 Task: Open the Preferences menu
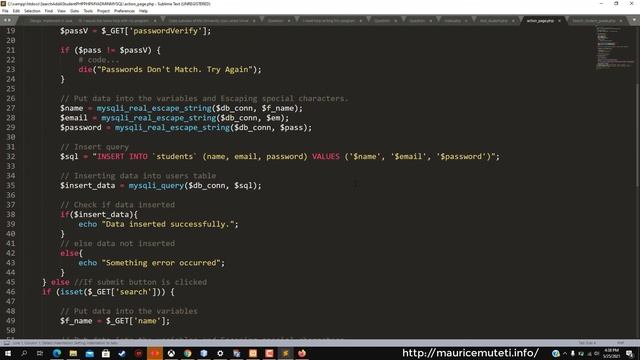pos(124,11)
